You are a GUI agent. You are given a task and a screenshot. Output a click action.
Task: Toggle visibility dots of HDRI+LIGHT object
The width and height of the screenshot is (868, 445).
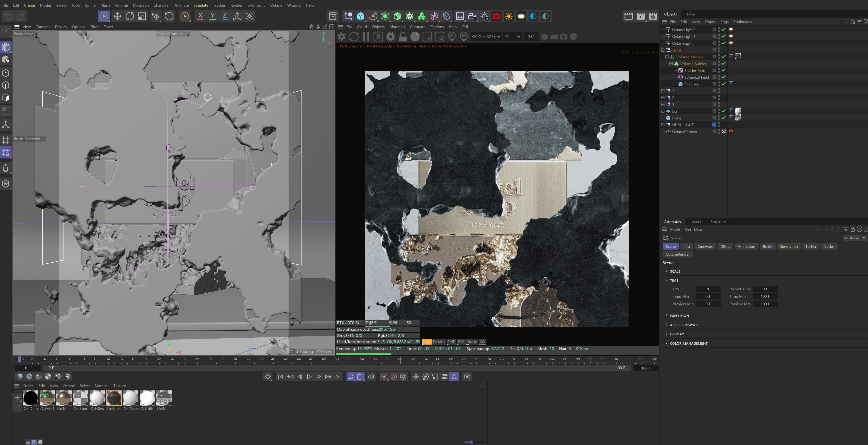coord(719,125)
